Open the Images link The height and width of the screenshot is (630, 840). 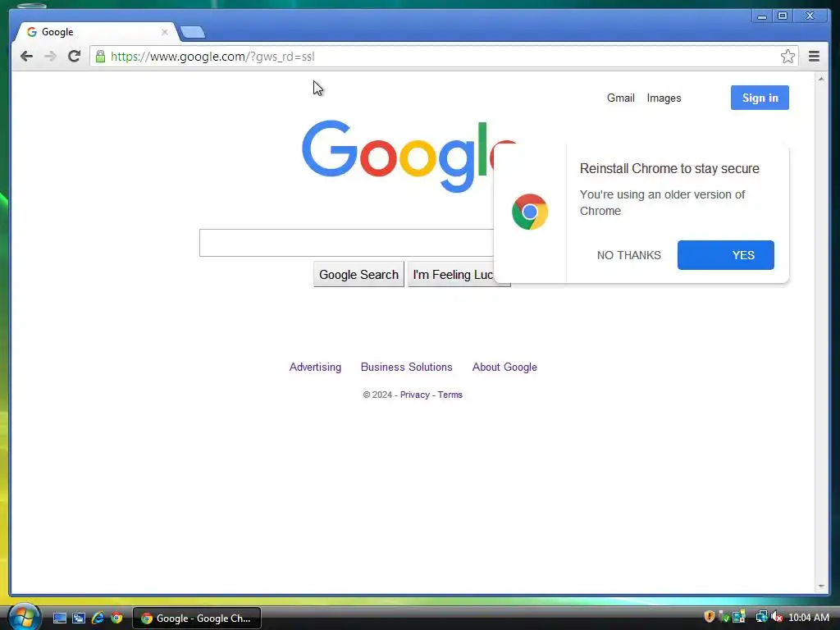tap(664, 98)
